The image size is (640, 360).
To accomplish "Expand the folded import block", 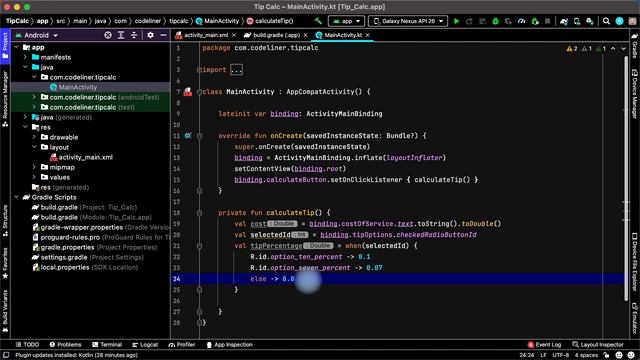I will pos(236,70).
